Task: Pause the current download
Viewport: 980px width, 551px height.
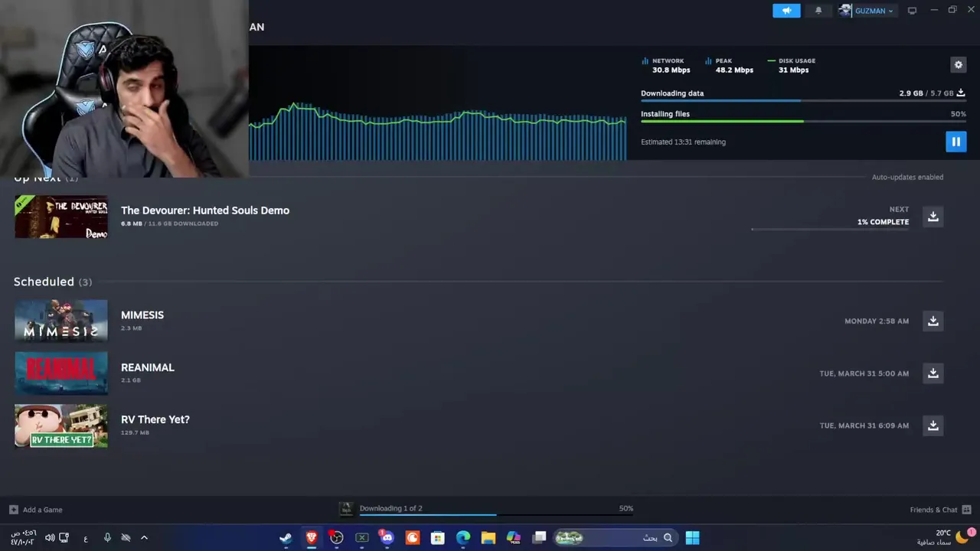Action: point(955,142)
